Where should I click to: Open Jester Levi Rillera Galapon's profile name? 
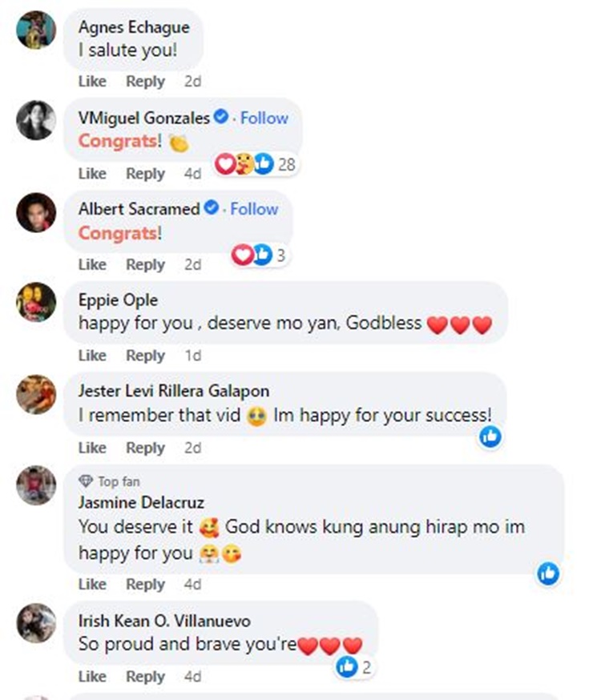click(174, 391)
